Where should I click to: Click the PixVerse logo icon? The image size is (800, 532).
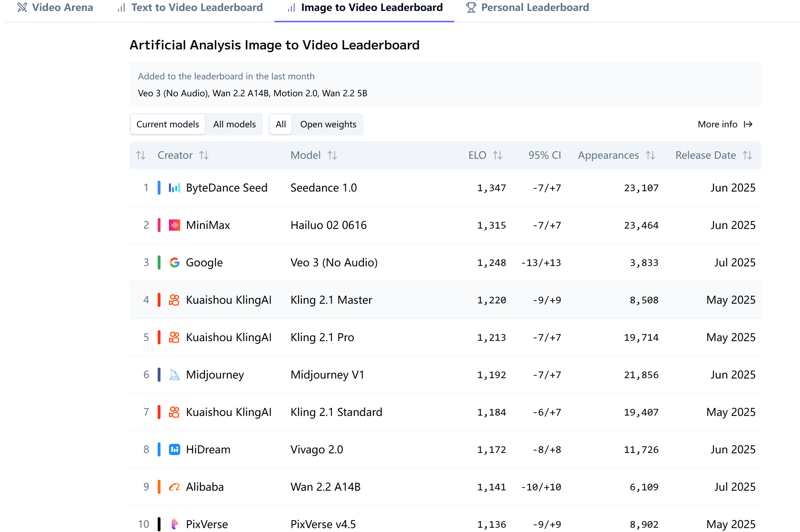(x=174, y=524)
